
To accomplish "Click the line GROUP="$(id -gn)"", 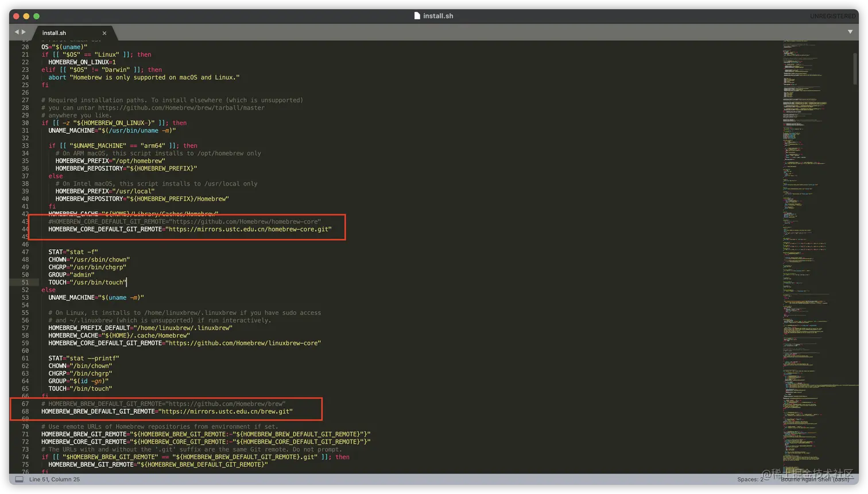I will (79, 381).
